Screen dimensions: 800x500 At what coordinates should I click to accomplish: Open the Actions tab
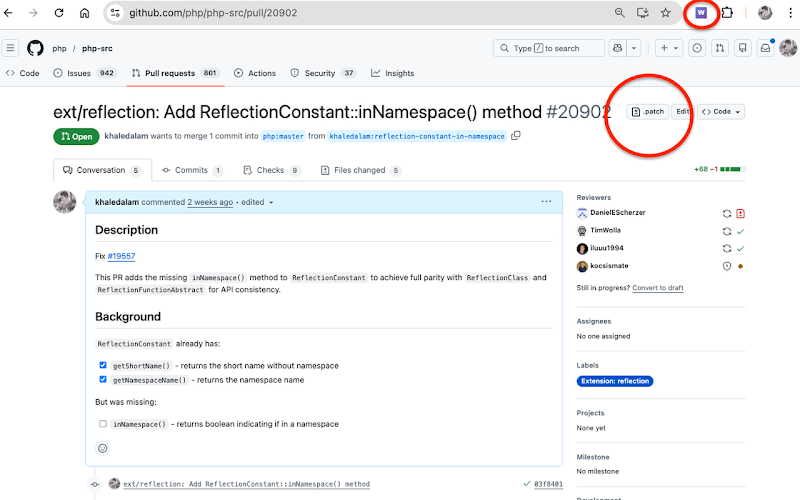coord(255,73)
